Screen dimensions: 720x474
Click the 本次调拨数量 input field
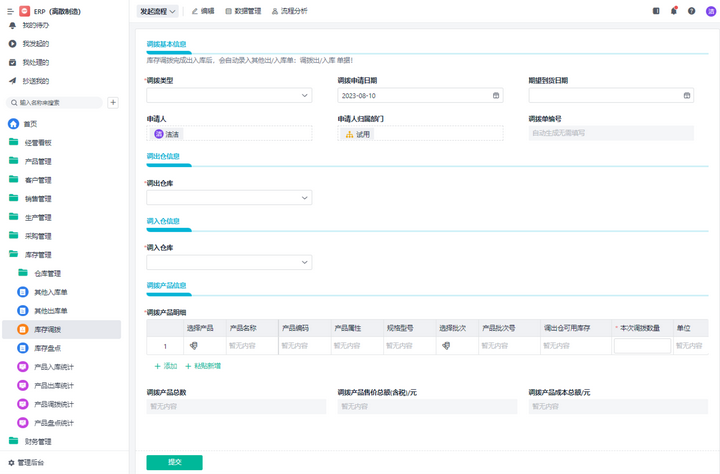point(642,346)
